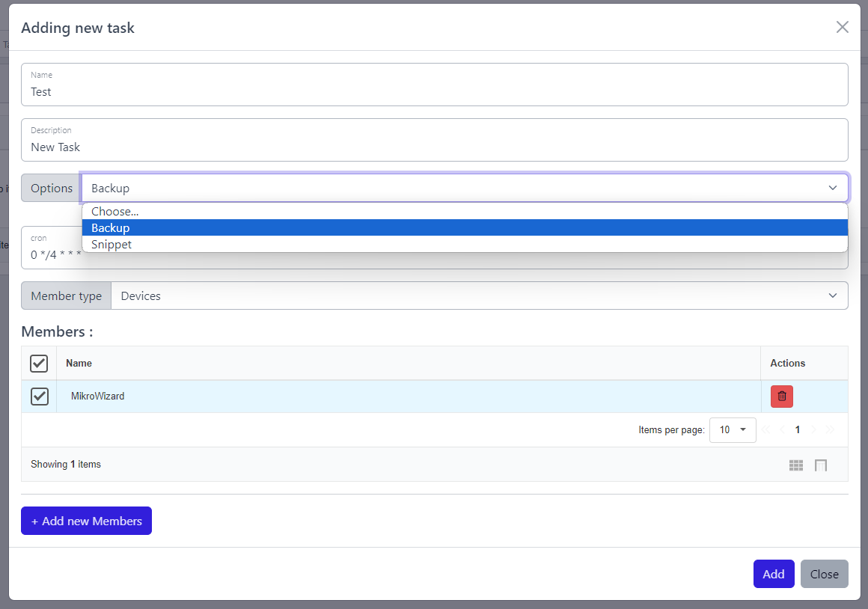
Task: Toggle the select-all checkbox in table header
Action: point(40,363)
